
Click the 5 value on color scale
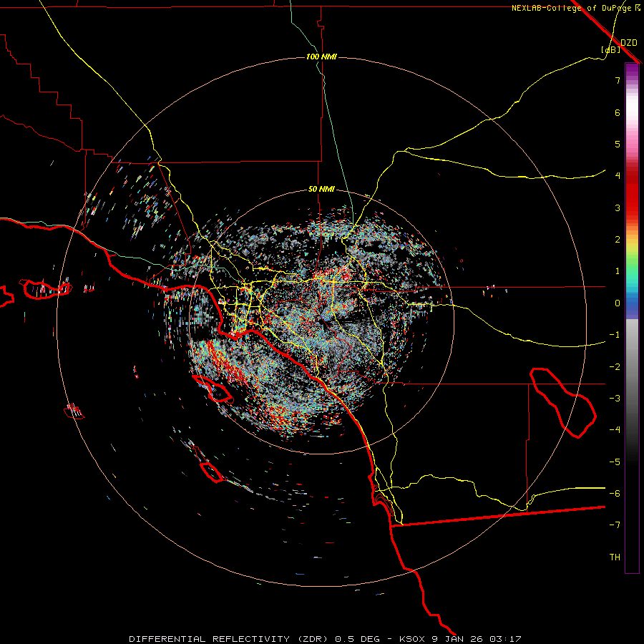tap(618, 144)
